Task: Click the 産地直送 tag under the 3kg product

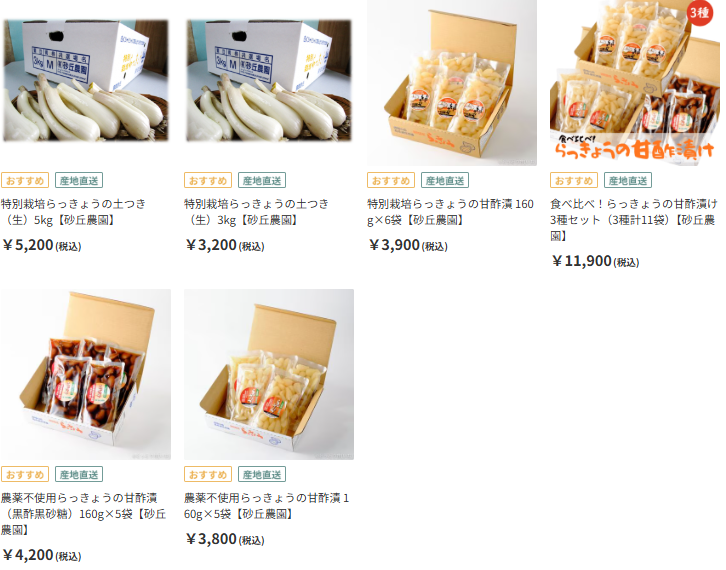Action: point(262,180)
